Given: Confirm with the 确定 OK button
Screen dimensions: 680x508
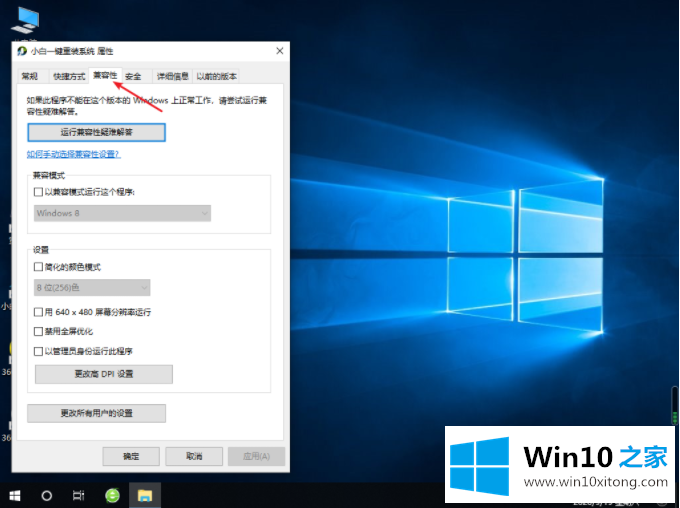Looking at the screenshot, I should click(131, 456).
